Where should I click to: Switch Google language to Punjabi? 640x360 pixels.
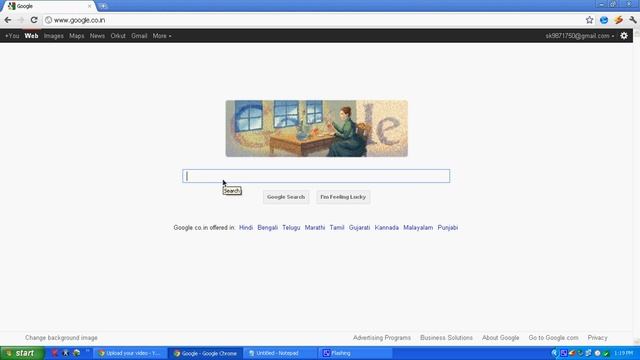click(448, 227)
